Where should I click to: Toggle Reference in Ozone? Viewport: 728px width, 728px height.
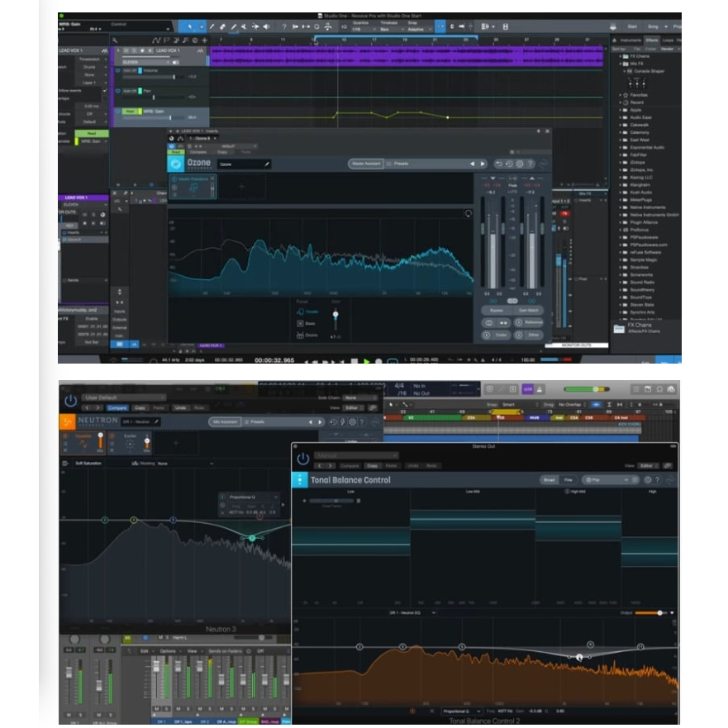tap(528, 322)
